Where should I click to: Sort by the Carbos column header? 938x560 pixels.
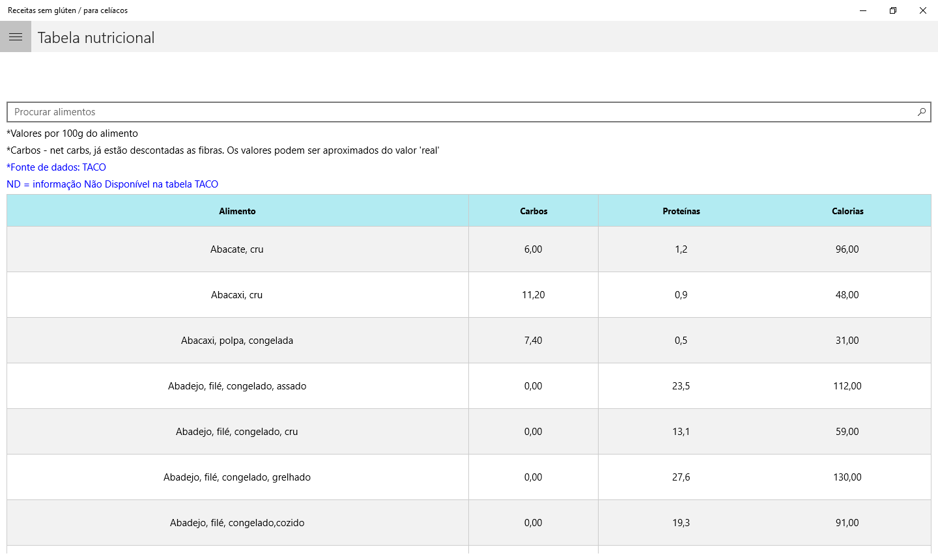pos(533,211)
